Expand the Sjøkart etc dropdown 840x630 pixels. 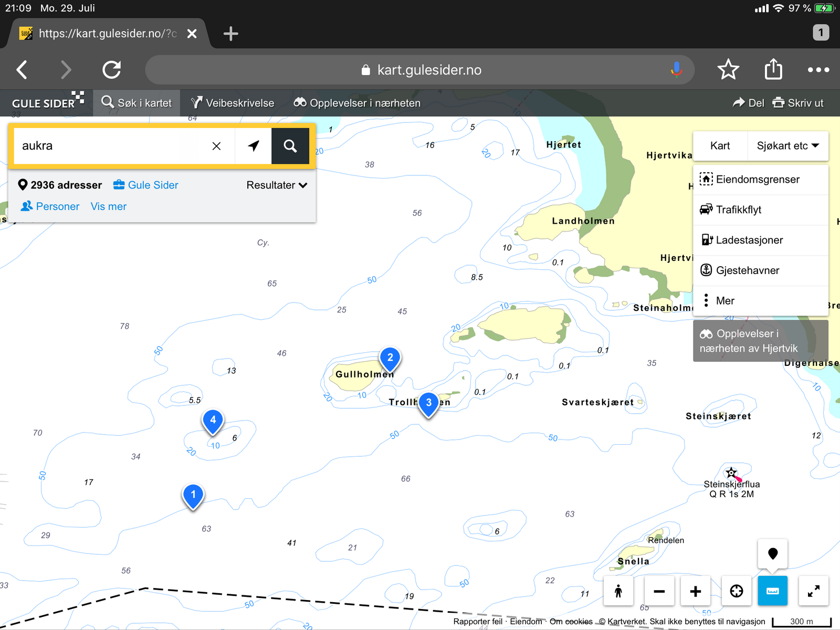tap(787, 146)
